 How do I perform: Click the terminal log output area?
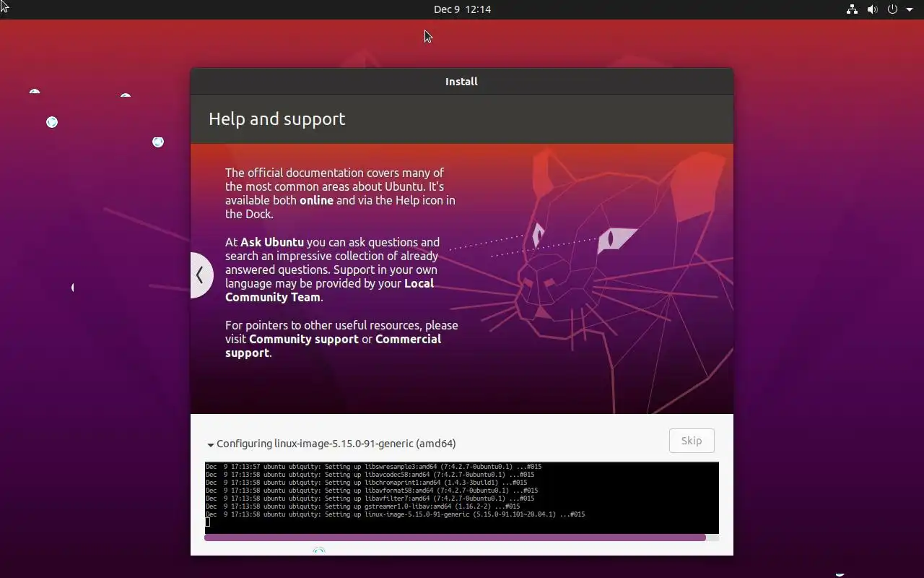[x=461, y=498]
